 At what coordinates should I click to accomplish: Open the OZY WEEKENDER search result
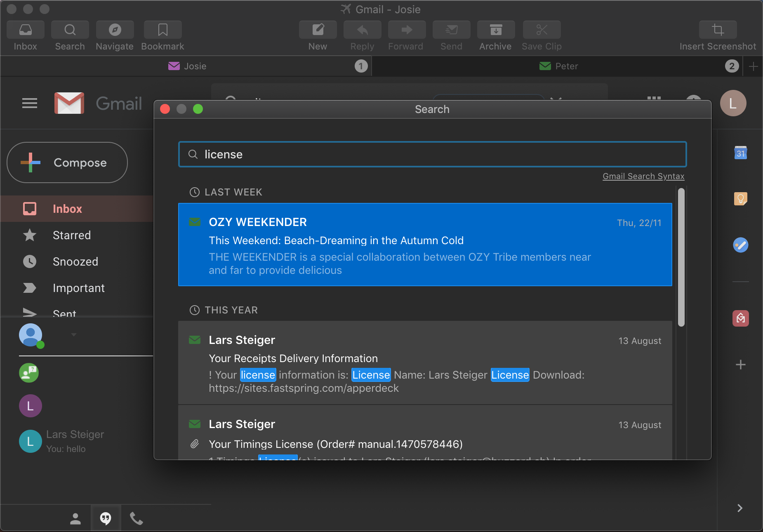[x=425, y=245]
